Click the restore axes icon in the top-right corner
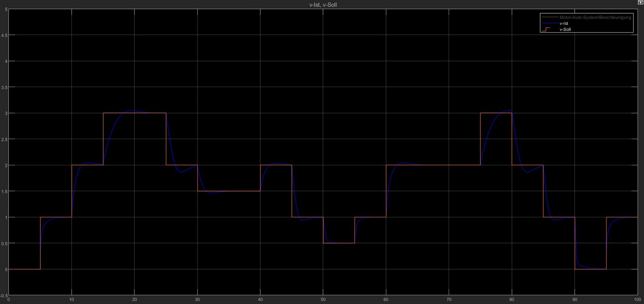Viewport: 644px width, 304px height. pos(640,3)
